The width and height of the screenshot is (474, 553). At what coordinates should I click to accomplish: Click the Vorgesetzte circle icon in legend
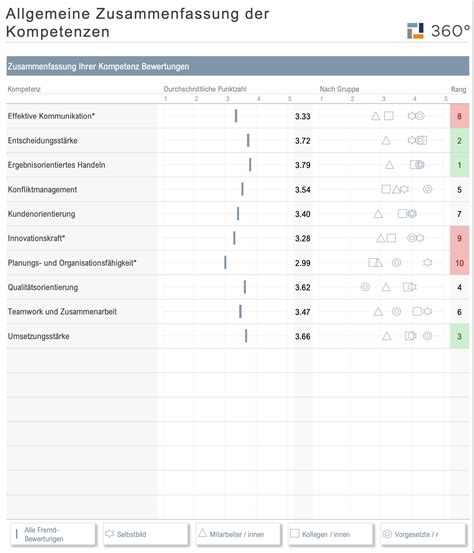[387, 534]
